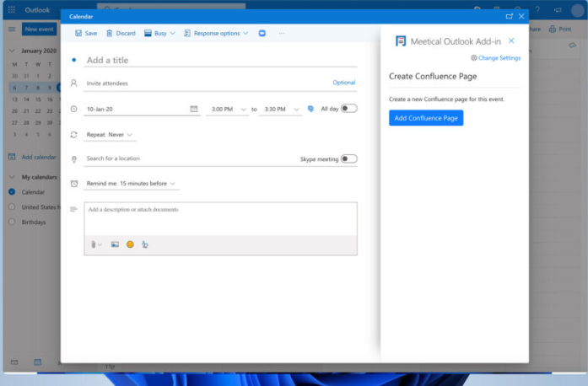Viewport: 588px width, 386px height.
Task: Open Remind me 15 minutes before dropdown
Action: point(131,183)
